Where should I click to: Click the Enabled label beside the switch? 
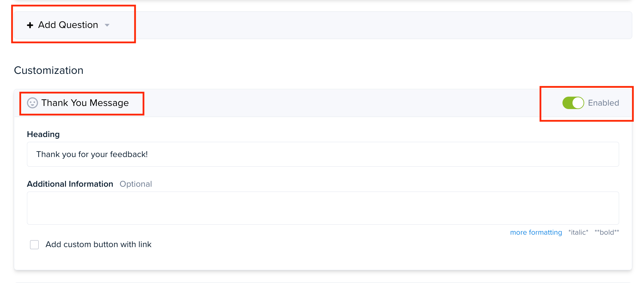604,103
